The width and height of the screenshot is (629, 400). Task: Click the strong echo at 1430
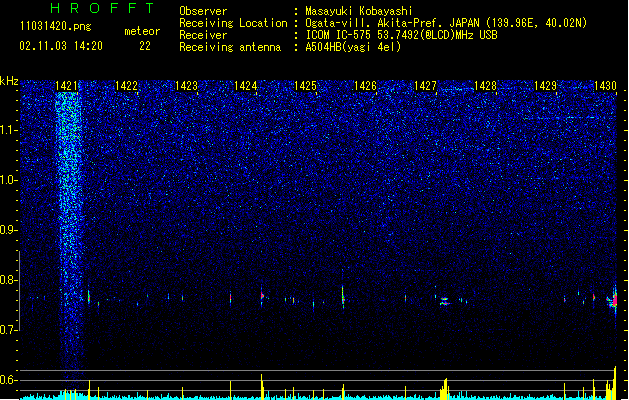coord(613,301)
